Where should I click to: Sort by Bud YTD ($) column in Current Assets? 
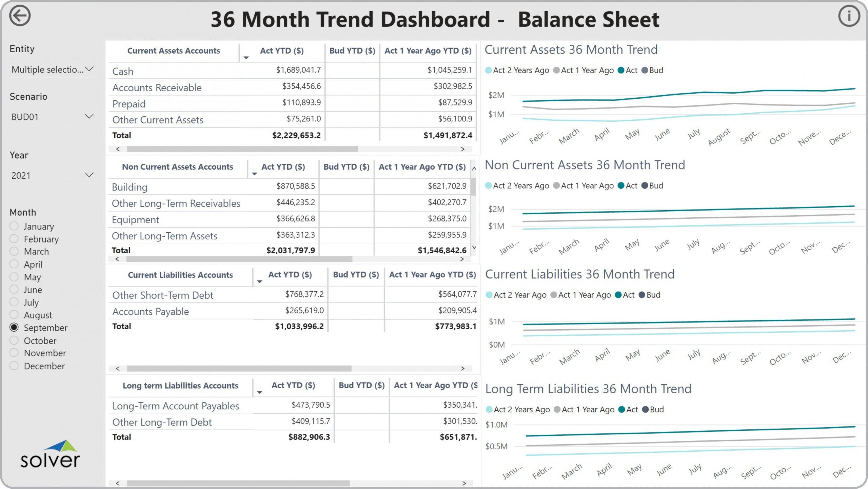pyautogui.click(x=352, y=51)
